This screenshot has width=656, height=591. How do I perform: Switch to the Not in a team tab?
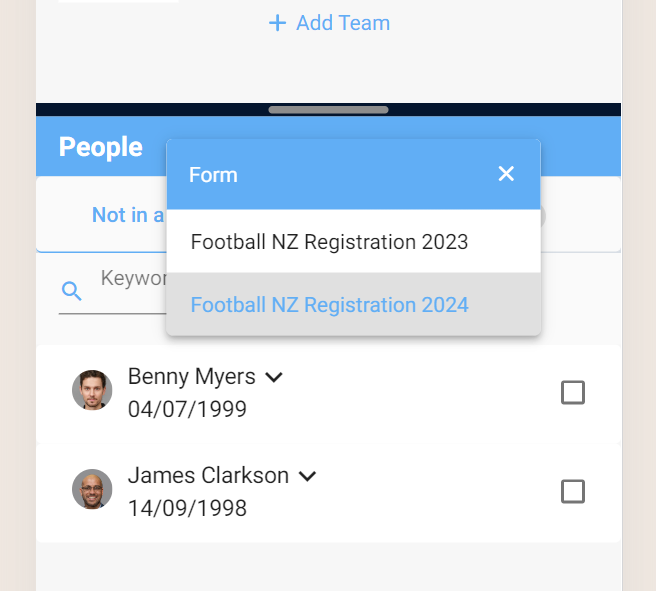[128, 215]
